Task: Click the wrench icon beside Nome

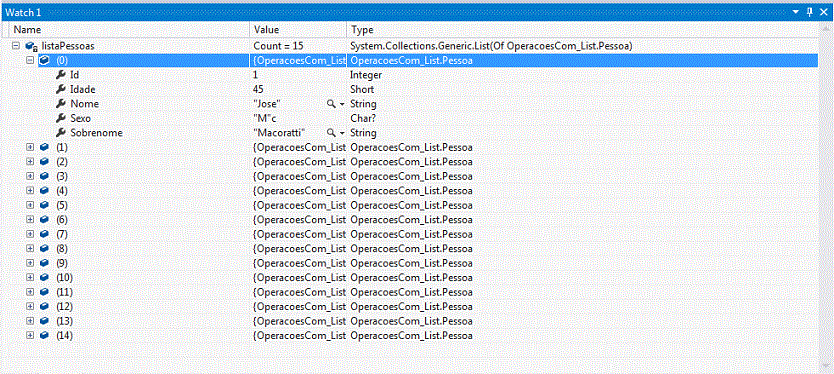Action: click(x=61, y=104)
